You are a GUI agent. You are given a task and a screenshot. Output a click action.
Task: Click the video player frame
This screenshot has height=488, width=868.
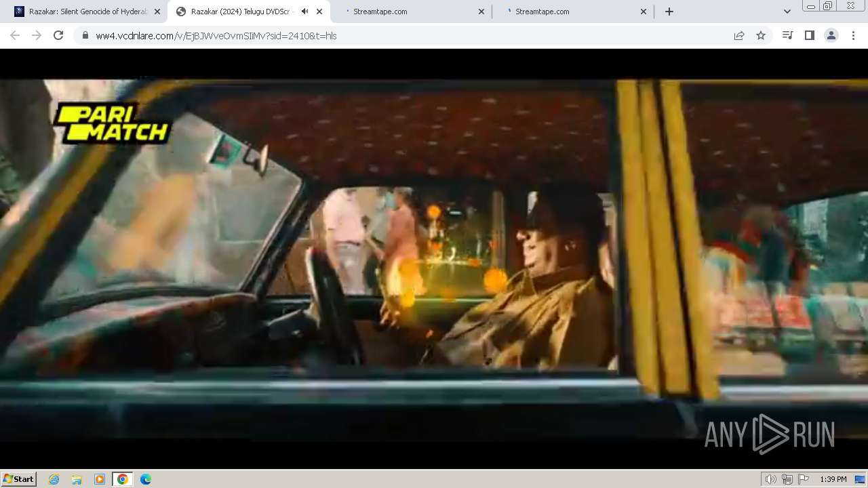pos(434,259)
